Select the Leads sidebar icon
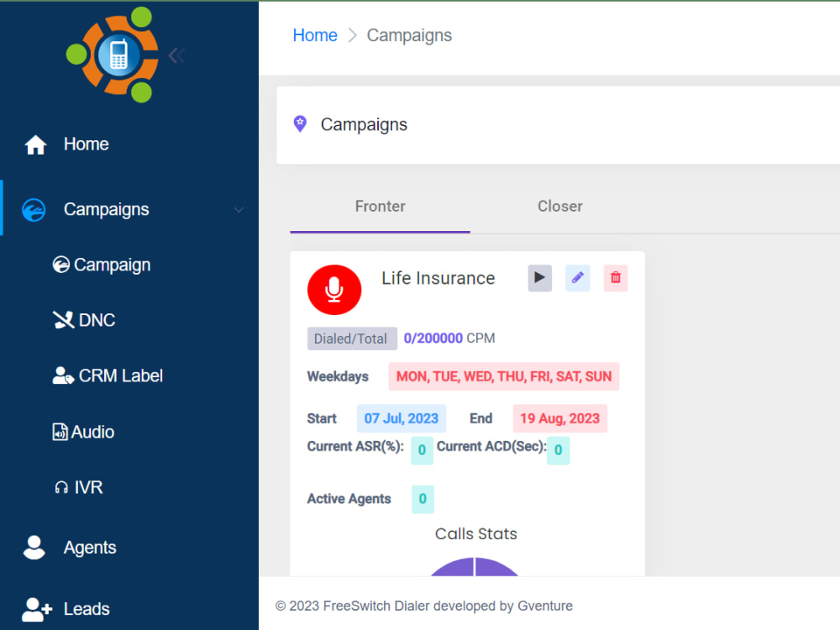840x630 pixels. [x=36, y=608]
